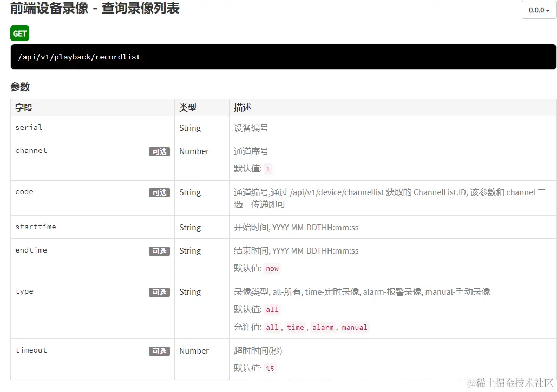Click allowed value all in 允许值 list
Viewport: 557px width, 392px height.
[272, 328]
